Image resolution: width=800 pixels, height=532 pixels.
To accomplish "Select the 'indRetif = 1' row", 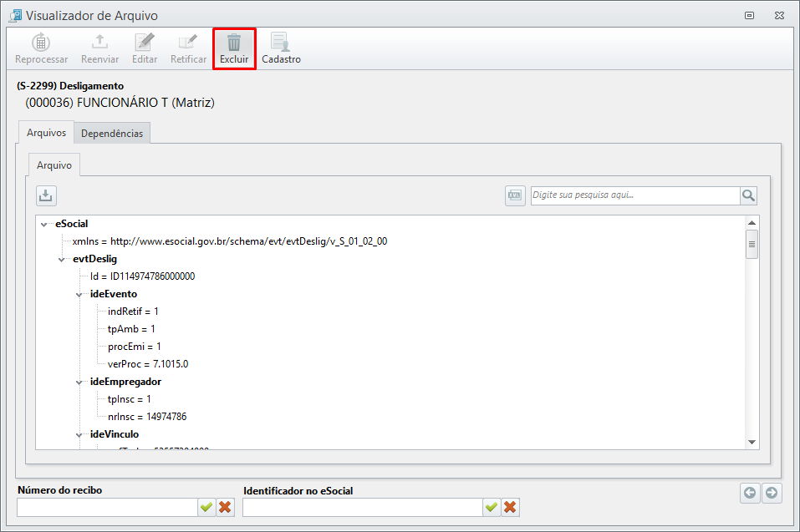I will tap(133, 312).
